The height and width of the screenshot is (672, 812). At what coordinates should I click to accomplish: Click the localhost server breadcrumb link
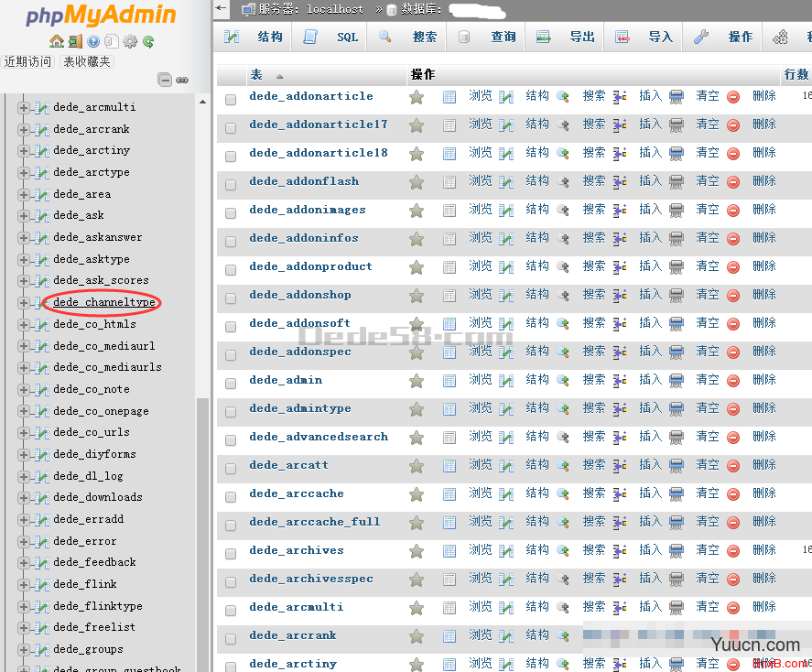[x=334, y=9]
